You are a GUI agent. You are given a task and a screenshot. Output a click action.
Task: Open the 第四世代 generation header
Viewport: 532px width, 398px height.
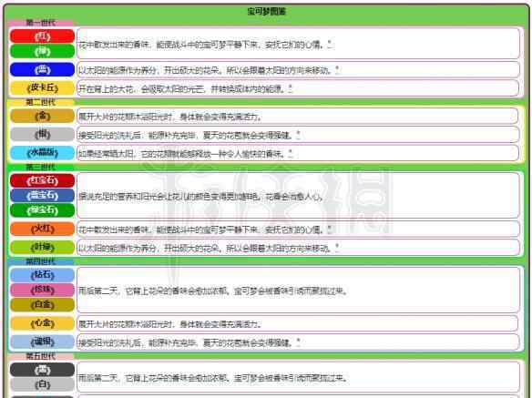coord(40,261)
